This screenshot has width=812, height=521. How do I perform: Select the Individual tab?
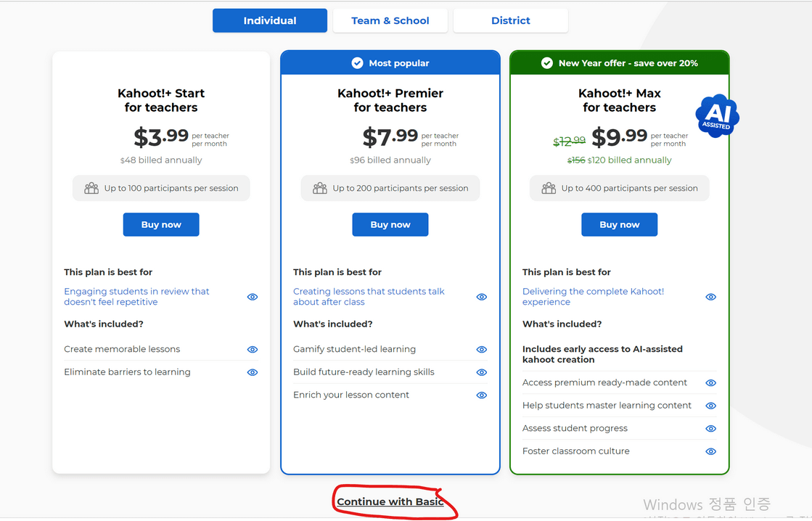(x=270, y=21)
